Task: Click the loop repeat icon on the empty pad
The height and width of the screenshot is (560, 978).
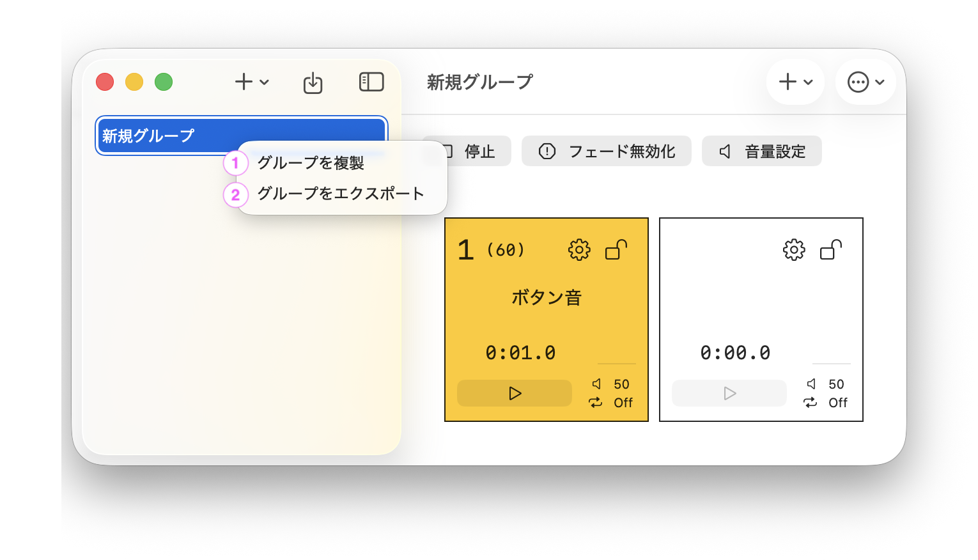Action: 811,402
